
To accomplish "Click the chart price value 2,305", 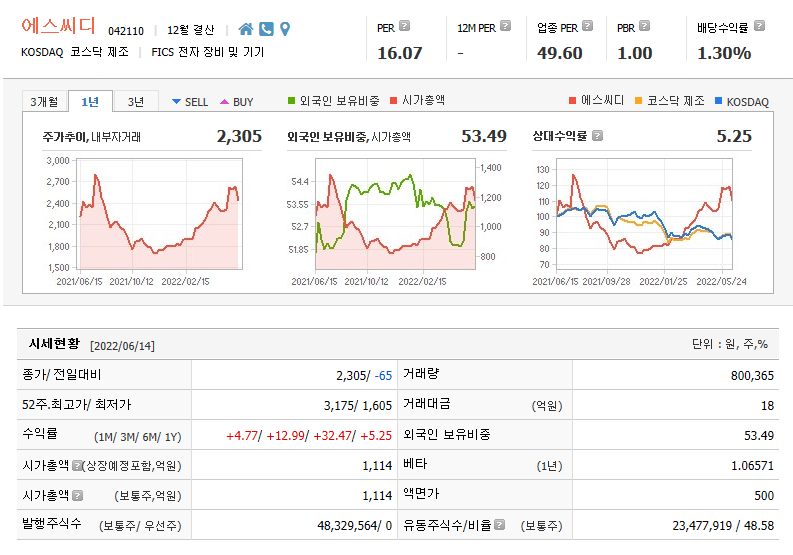I will (x=239, y=136).
